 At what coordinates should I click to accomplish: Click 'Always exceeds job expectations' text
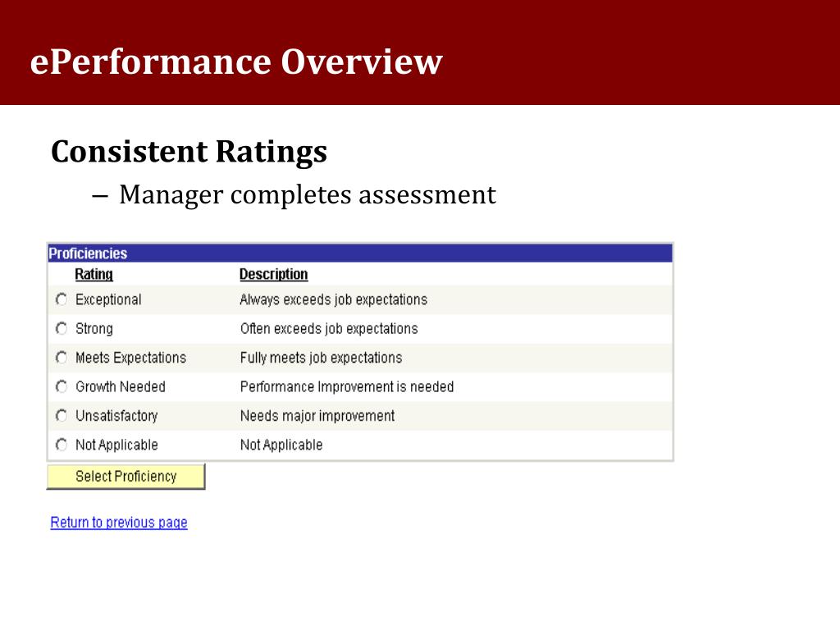click(x=333, y=299)
